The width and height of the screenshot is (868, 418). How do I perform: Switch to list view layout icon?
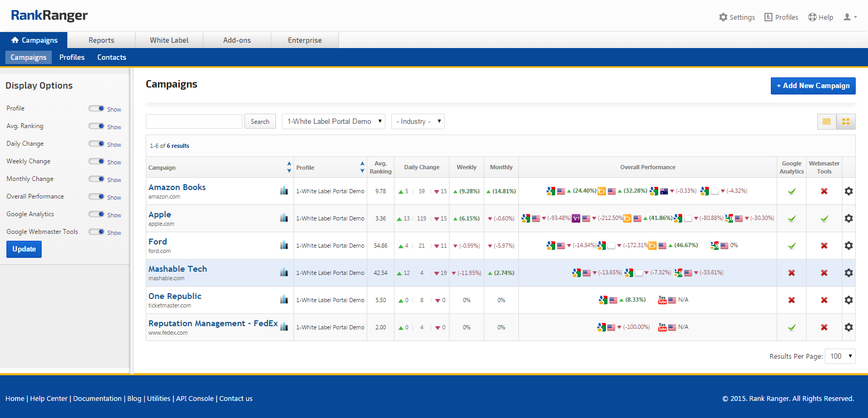[826, 122]
